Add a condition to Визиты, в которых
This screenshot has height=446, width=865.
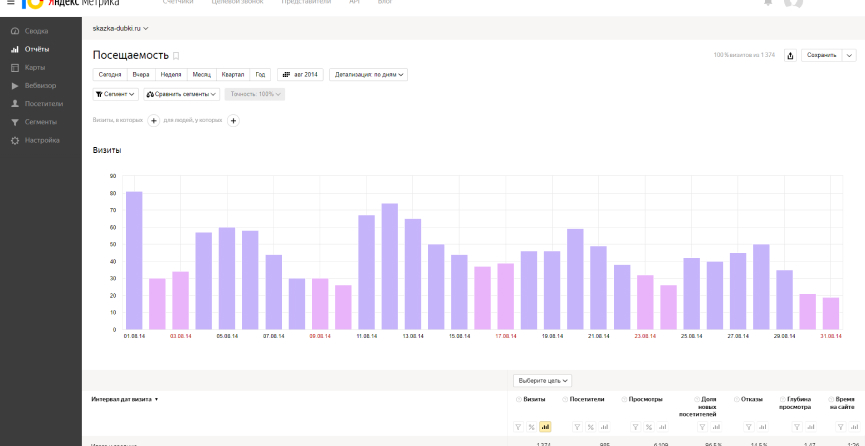tap(153, 120)
